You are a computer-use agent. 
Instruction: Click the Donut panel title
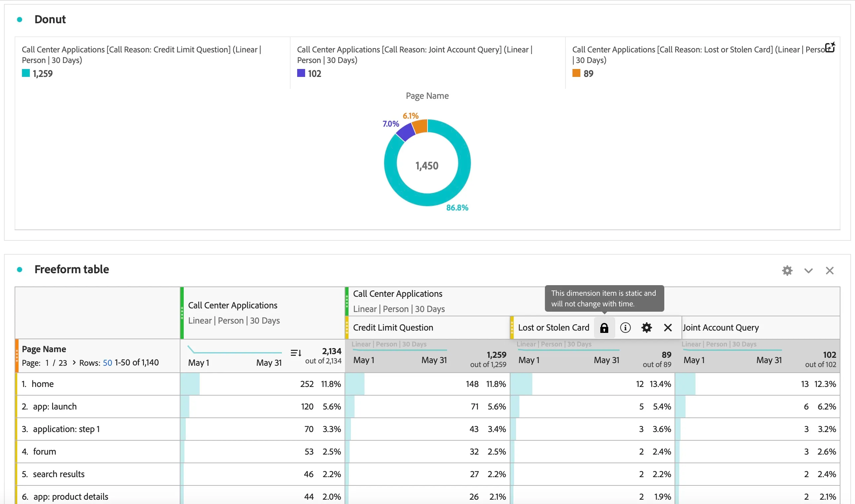pyautogui.click(x=50, y=19)
